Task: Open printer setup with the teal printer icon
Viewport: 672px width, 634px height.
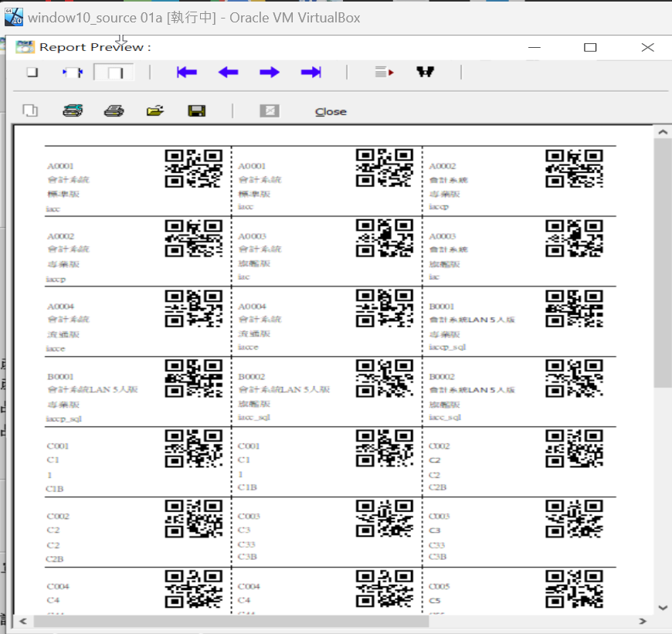Action: (x=73, y=110)
